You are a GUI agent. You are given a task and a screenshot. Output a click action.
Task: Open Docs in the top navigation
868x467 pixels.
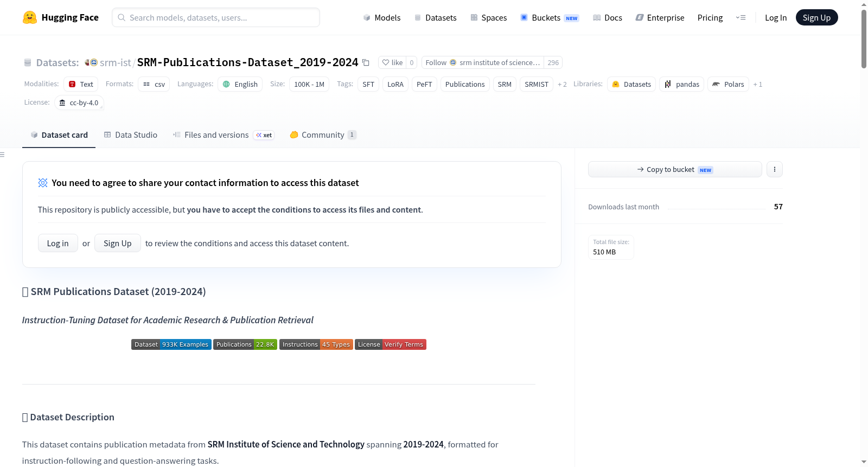[x=607, y=17]
